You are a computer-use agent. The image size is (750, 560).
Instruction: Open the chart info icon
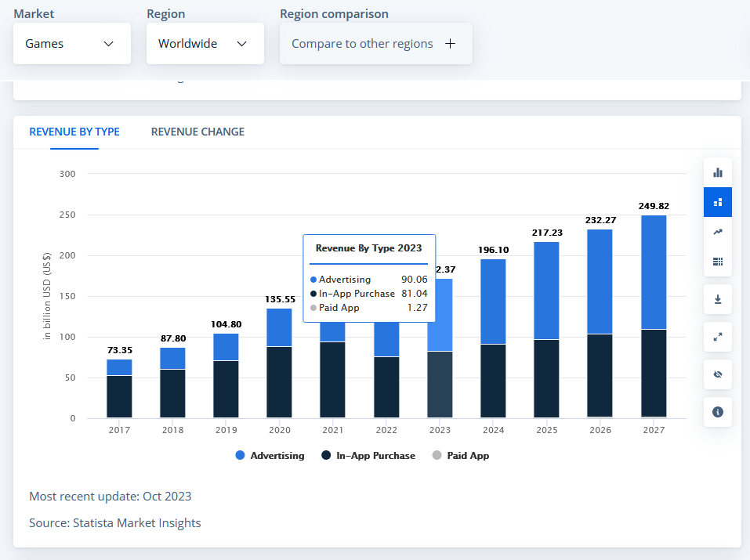pyautogui.click(x=717, y=412)
